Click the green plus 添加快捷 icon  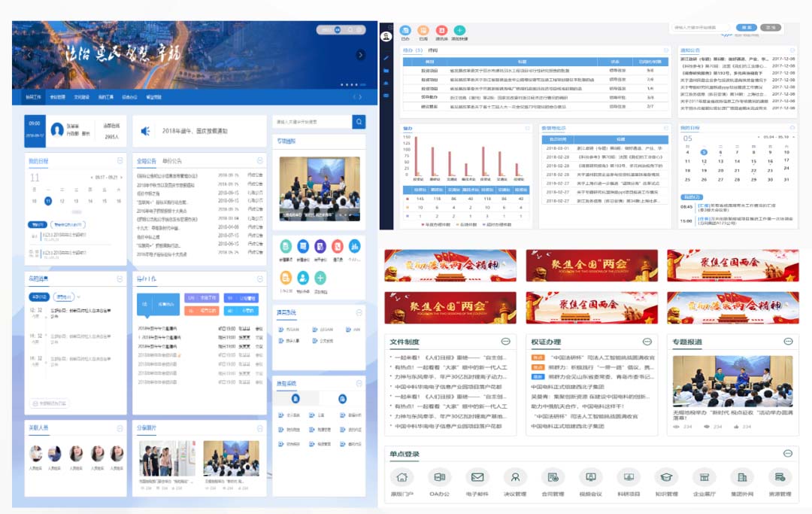459,31
